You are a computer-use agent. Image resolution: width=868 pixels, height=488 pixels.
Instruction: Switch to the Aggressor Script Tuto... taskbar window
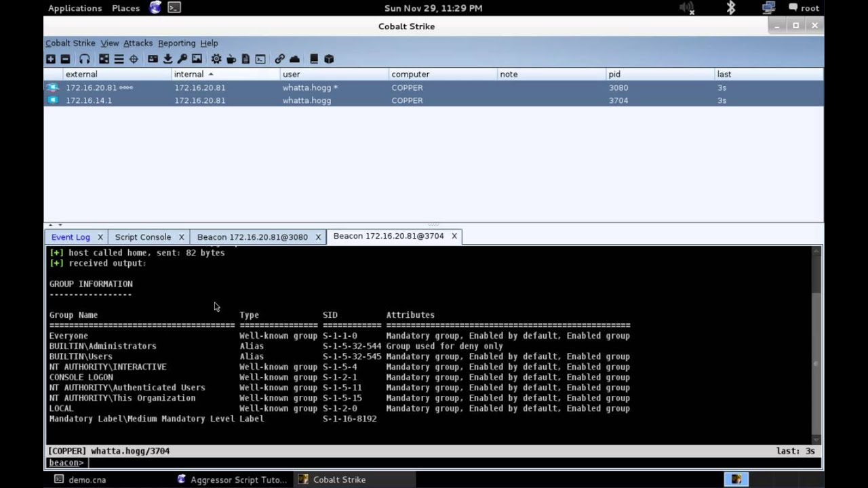pos(232,479)
